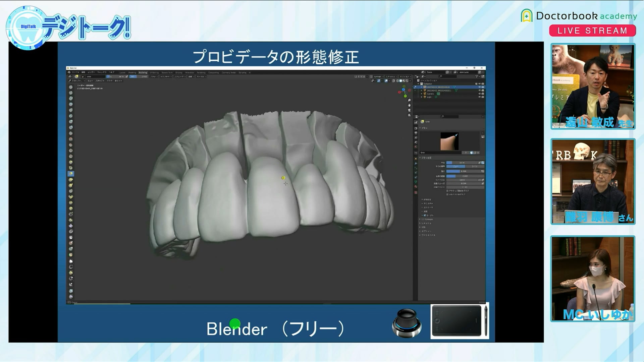Adjust the 法線の範囲 slider
This screenshot has height=362, width=644.
click(x=465, y=176)
